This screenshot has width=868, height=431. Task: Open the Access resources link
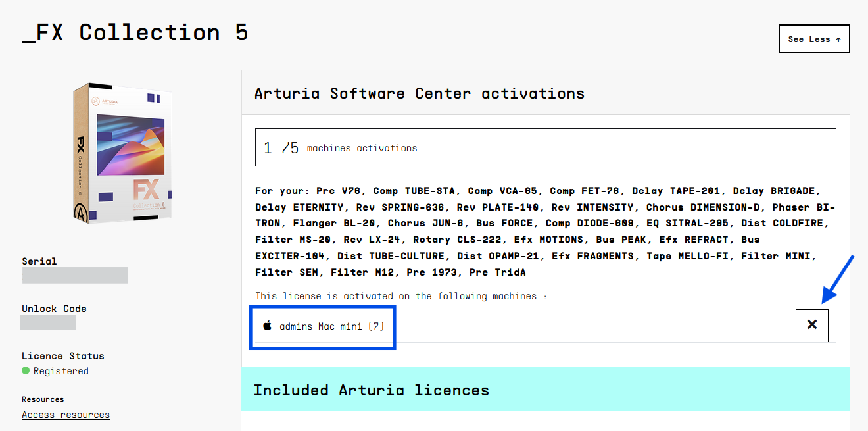click(66, 415)
